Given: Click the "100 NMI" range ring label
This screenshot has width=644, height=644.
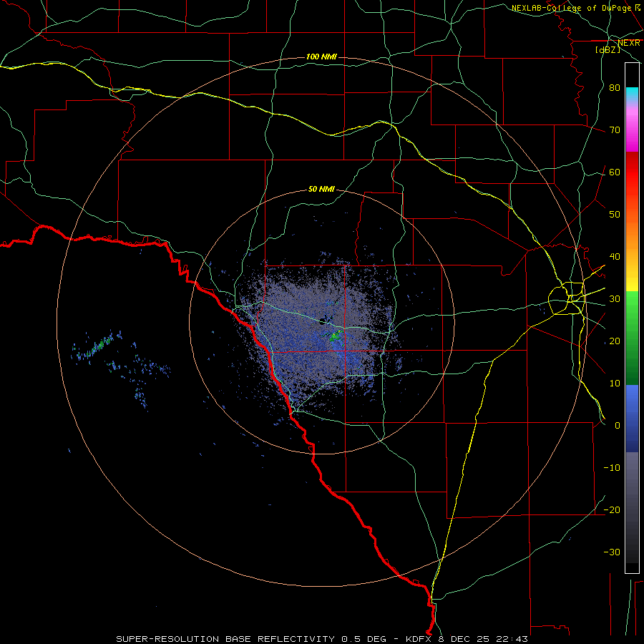Looking at the screenshot, I should tap(321, 57).
